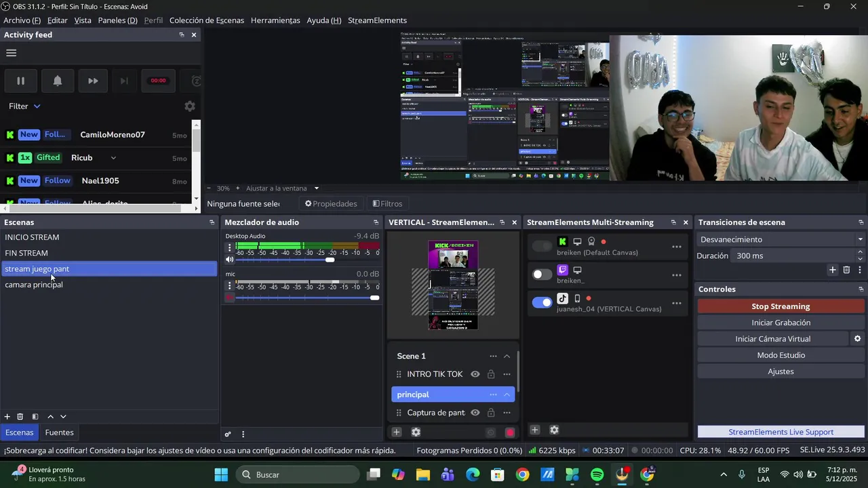
Task: Open the Herramientas menu
Action: tap(275, 20)
